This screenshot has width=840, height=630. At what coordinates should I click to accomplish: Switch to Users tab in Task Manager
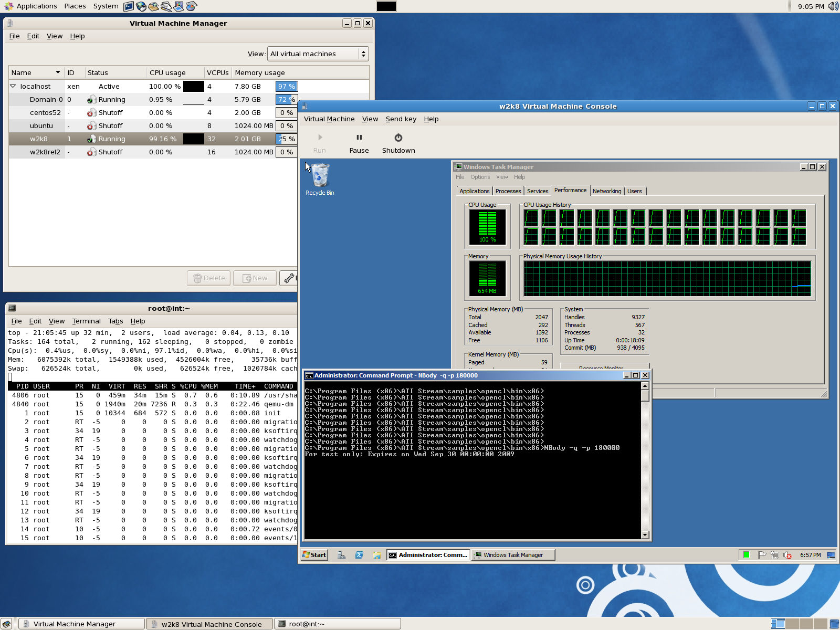pyautogui.click(x=635, y=191)
